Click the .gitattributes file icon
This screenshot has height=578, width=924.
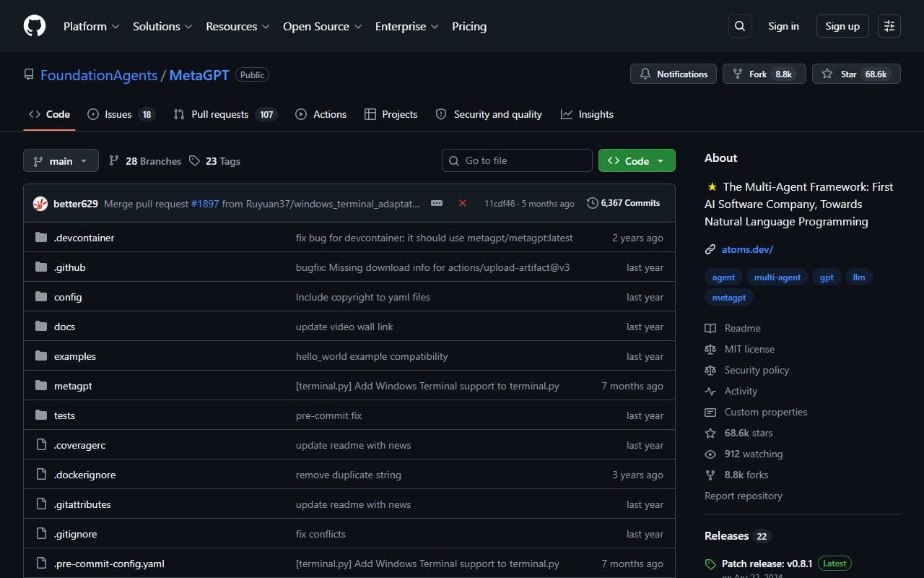pyautogui.click(x=41, y=504)
